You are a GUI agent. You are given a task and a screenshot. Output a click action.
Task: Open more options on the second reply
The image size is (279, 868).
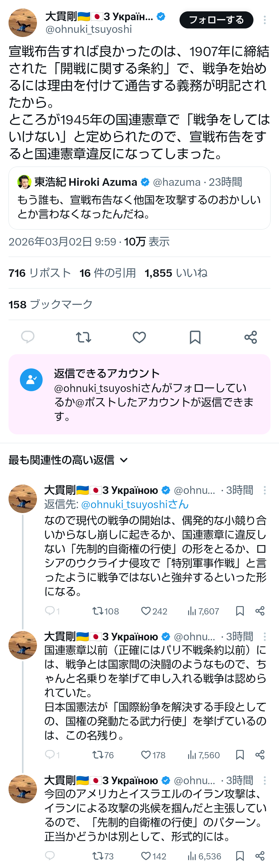point(265,636)
